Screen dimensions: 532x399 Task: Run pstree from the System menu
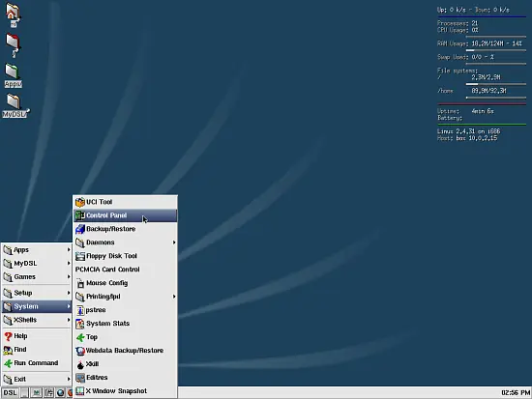click(x=125, y=310)
